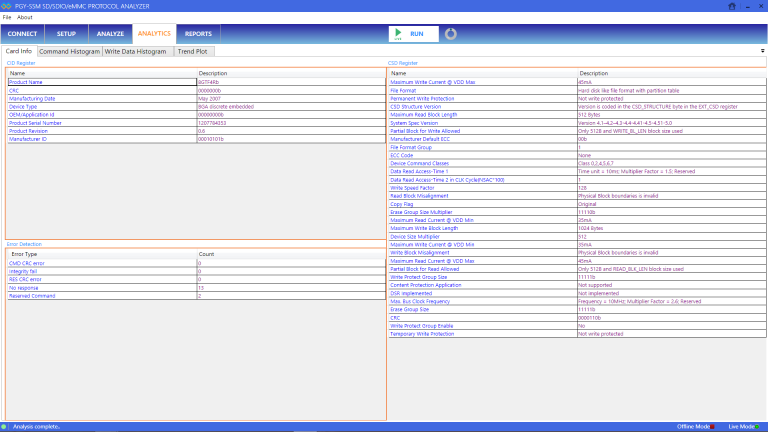Click the Product Revision row
This screenshot has width=768, height=432.
point(196,131)
